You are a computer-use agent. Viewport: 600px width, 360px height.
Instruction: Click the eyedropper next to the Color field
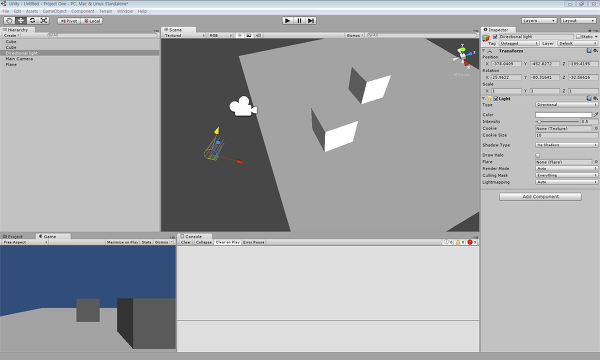595,114
